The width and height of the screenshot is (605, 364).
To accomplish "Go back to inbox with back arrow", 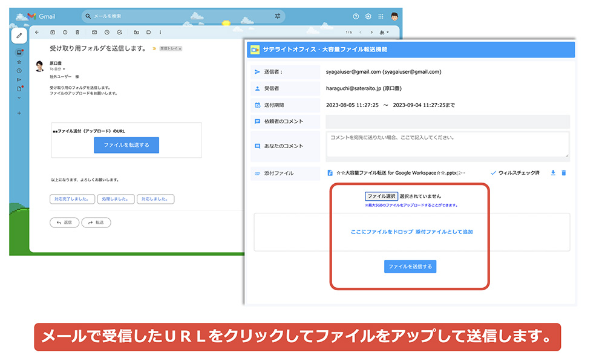I will [37, 33].
